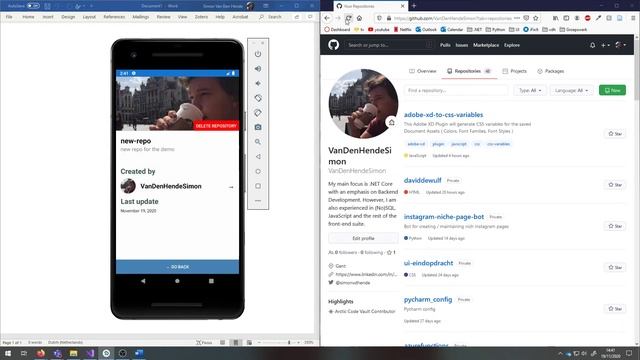
Task: Open GitHub Issues menu item
Action: [x=462, y=45]
